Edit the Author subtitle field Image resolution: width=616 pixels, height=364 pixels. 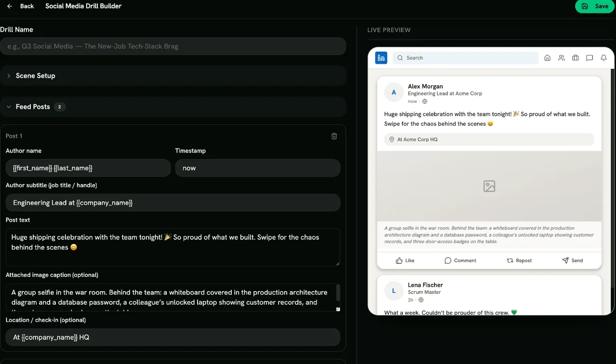[173, 203]
